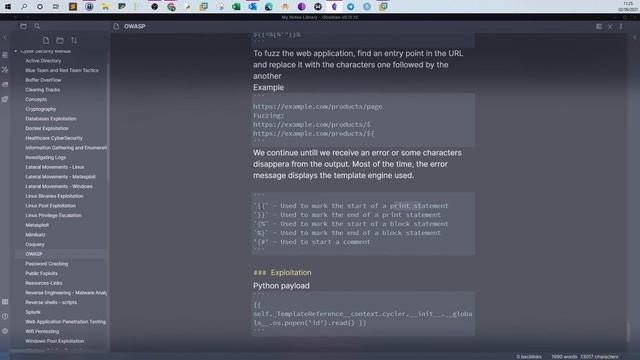
Task: Open the file explorer tab icon
Action: point(23,26)
